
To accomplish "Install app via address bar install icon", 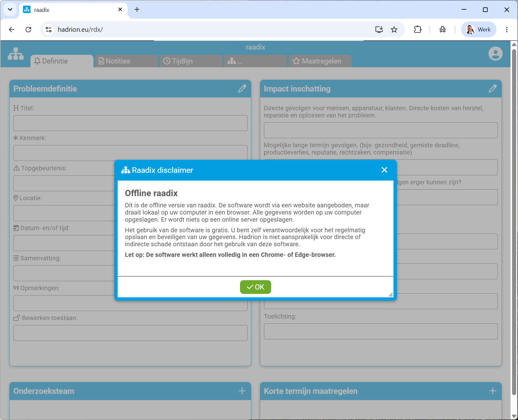I will [x=379, y=30].
